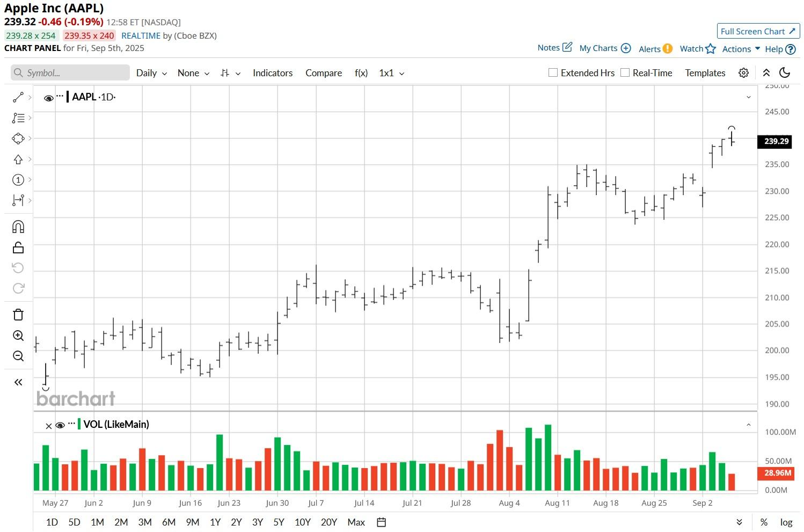Select the Fibonacci retracement tool
Image resolution: width=804 pixels, height=532 pixels.
point(18,118)
